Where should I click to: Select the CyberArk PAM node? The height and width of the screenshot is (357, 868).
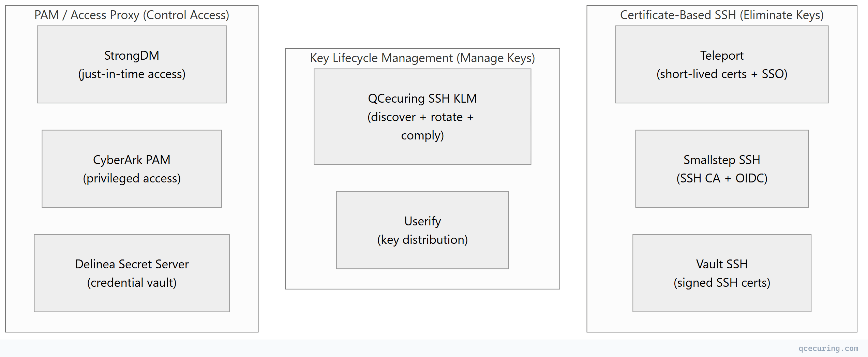[132, 169]
